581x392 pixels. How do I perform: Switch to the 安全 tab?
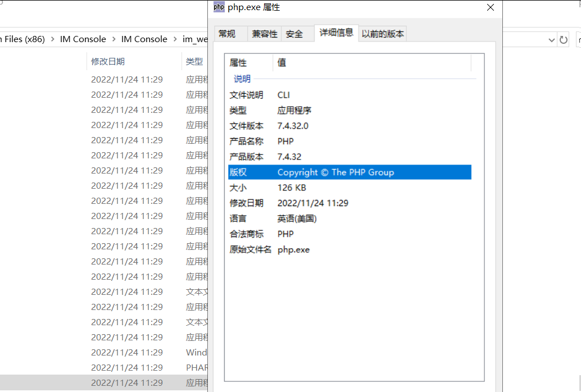[x=294, y=34]
